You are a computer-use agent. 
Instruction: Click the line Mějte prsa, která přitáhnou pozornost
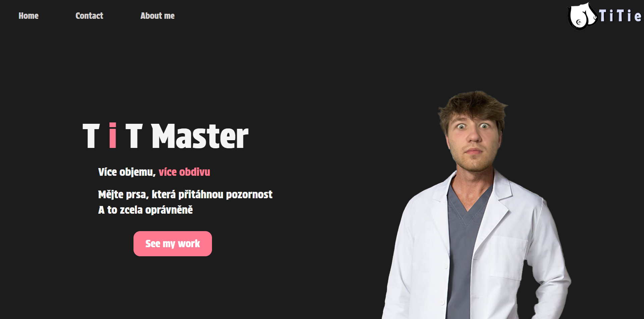185,195
